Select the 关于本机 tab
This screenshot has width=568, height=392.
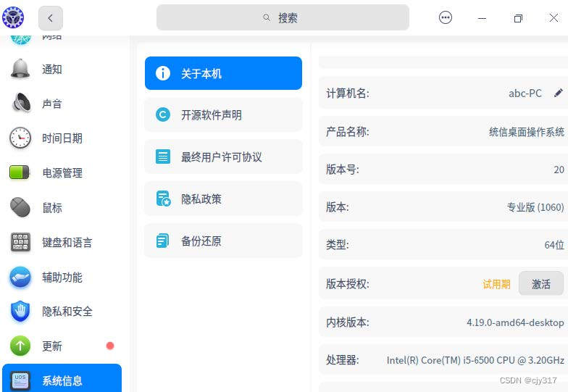tap(223, 73)
